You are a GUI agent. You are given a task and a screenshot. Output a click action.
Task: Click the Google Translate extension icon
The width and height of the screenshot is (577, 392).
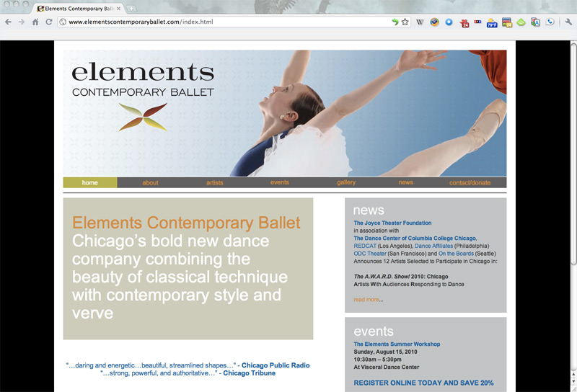[534, 22]
